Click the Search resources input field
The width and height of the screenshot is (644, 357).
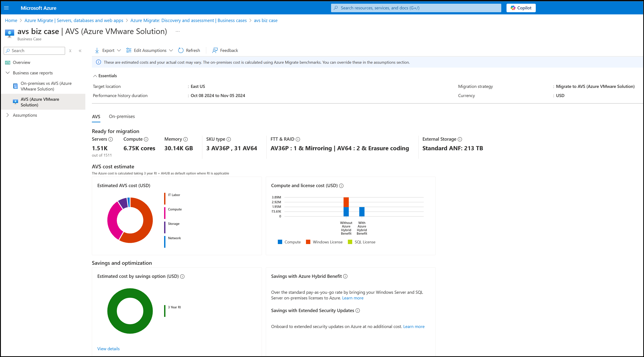(x=416, y=7)
